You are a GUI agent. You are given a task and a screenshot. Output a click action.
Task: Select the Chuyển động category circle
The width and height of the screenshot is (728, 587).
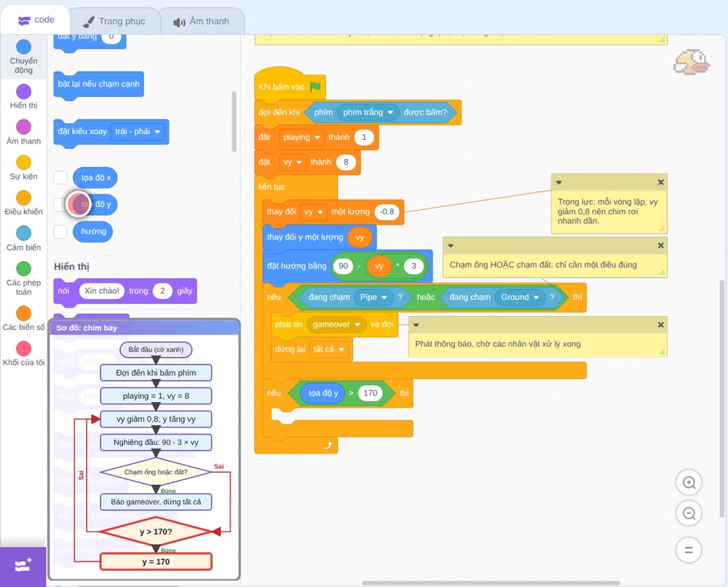[24, 47]
